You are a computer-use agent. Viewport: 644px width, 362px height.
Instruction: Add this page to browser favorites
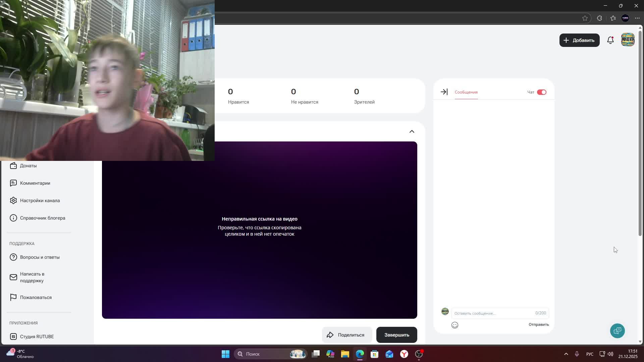tap(585, 18)
